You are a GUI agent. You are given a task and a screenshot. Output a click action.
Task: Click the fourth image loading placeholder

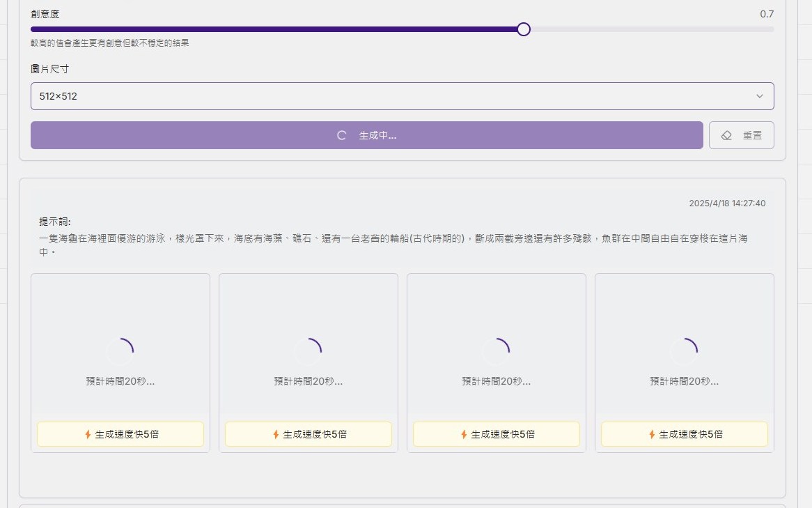[x=684, y=345]
